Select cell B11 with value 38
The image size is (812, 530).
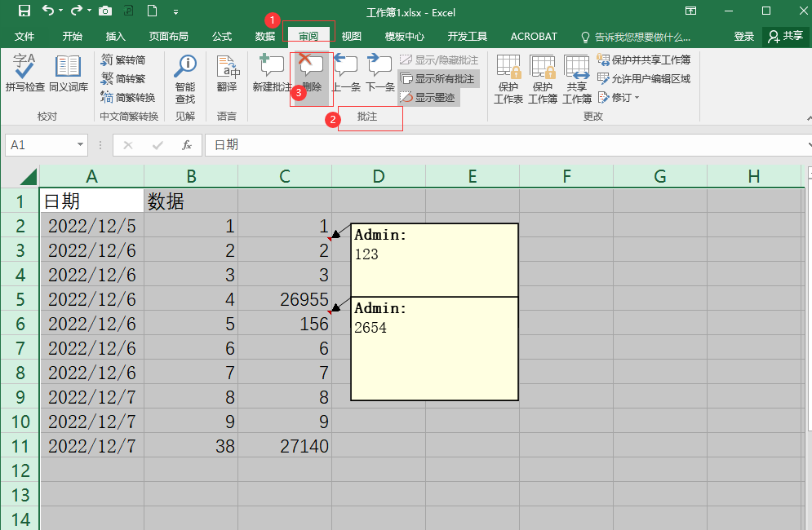click(191, 446)
